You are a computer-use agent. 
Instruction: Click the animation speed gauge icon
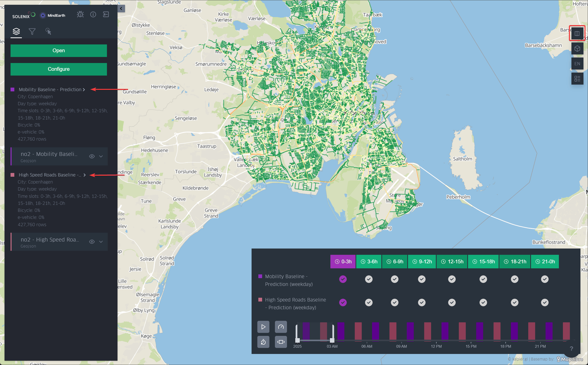tap(281, 327)
